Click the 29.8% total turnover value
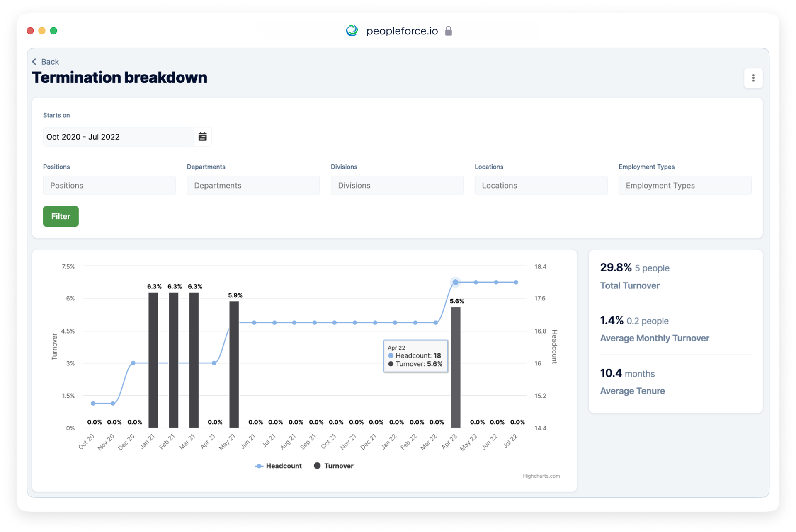 click(x=616, y=267)
